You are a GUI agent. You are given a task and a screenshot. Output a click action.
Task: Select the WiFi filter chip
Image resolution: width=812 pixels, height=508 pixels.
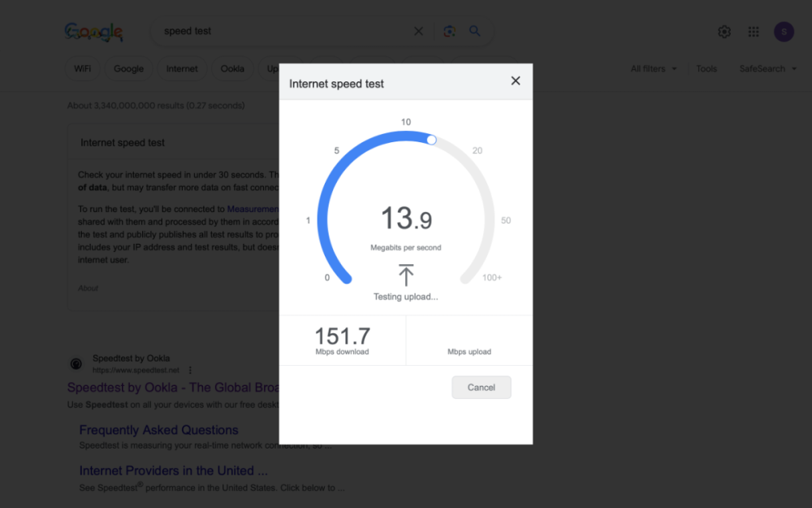click(83, 69)
